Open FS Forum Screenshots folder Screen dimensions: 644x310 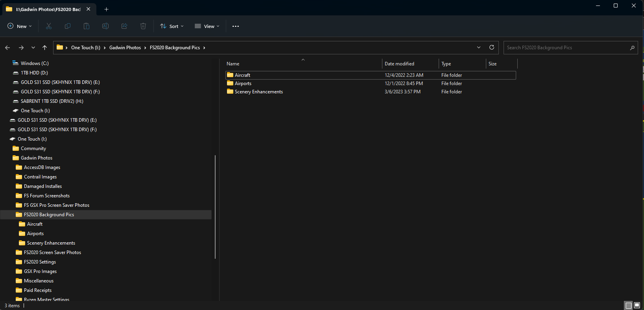(47, 196)
